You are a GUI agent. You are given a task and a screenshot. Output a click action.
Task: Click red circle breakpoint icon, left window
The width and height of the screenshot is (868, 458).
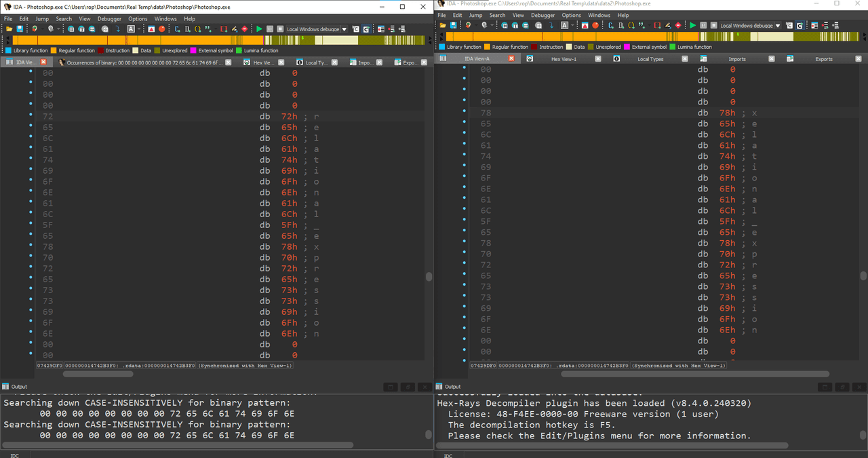(161, 29)
